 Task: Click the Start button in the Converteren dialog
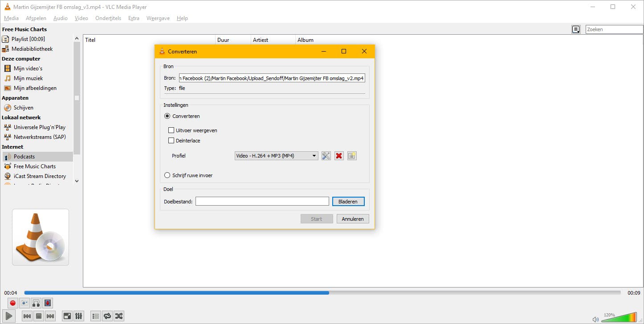coord(317,219)
